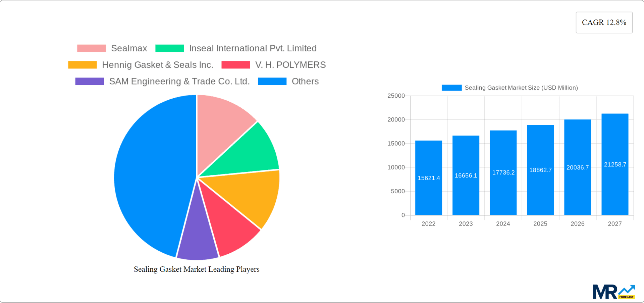Click the blue bar chart legend icon
Image resolution: width=644 pixels, height=303 pixels.
pos(451,88)
